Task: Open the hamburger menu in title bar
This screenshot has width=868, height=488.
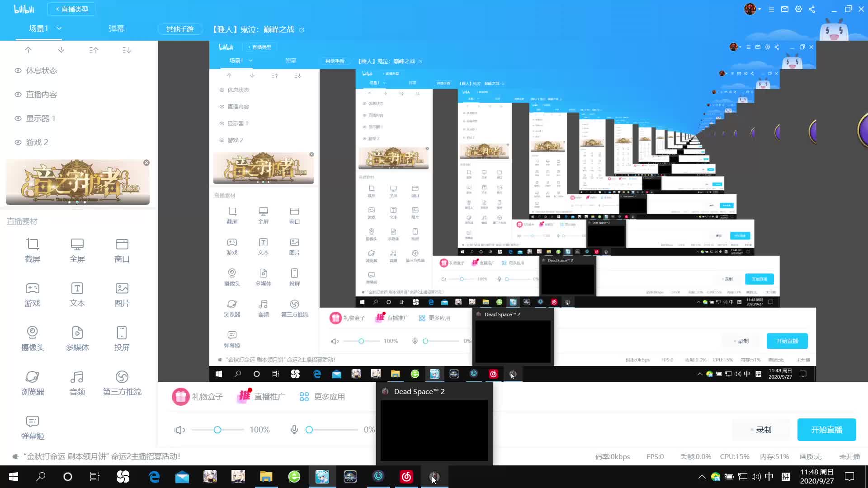Action: pyautogui.click(x=771, y=9)
